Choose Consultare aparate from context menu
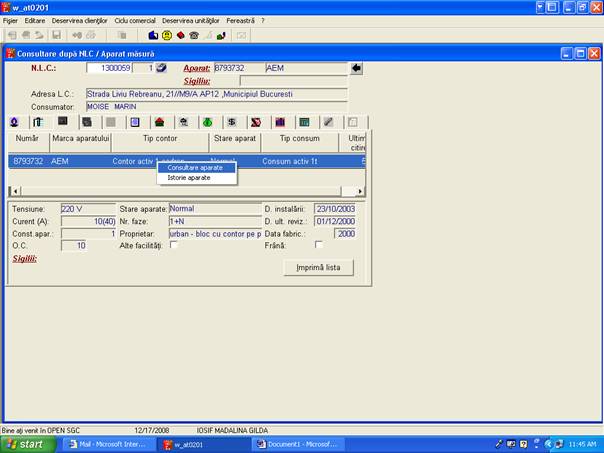The height and width of the screenshot is (453, 604). coord(196,168)
